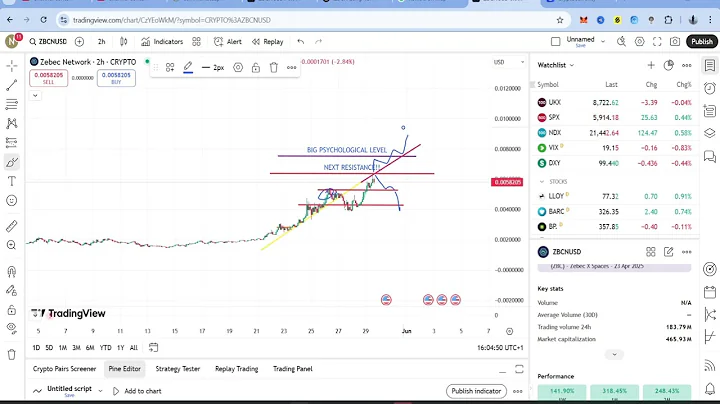720x404 pixels.
Task: Select the ruler measure tool
Action: coord(12,226)
